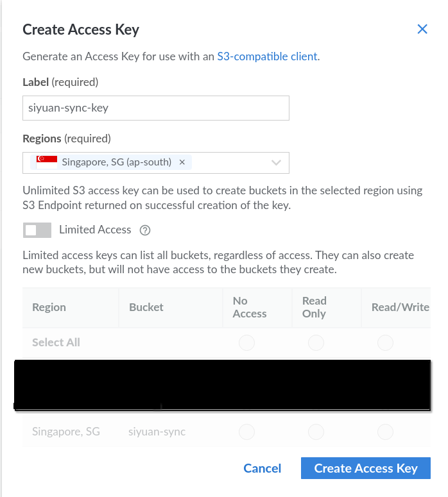Expand the Regions dropdown arrow
This screenshot has height=497, width=448.
(x=277, y=163)
